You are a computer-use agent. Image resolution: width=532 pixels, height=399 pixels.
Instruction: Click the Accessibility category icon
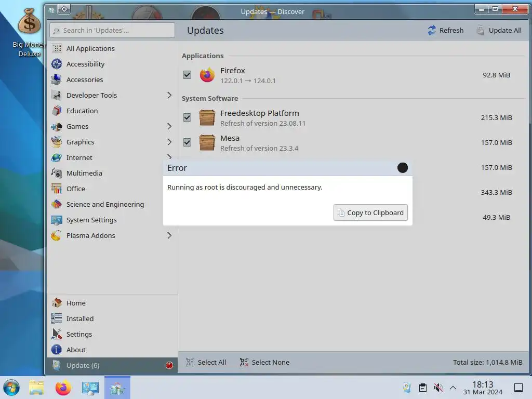(57, 64)
